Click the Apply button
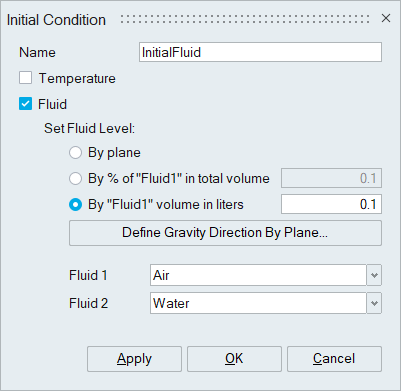This screenshot has width=401, height=391. coord(134,359)
